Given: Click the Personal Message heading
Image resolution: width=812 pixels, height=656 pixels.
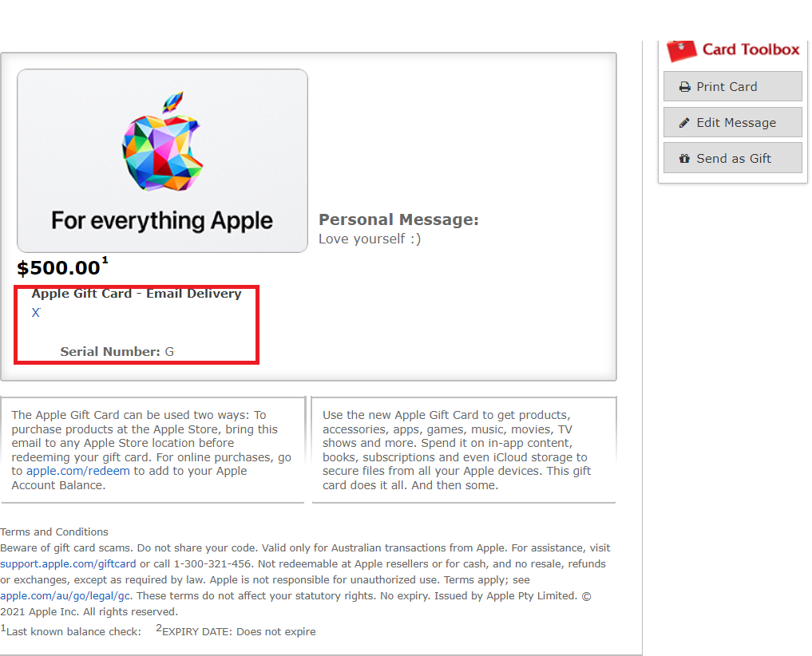Looking at the screenshot, I should pyautogui.click(x=398, y=219).
